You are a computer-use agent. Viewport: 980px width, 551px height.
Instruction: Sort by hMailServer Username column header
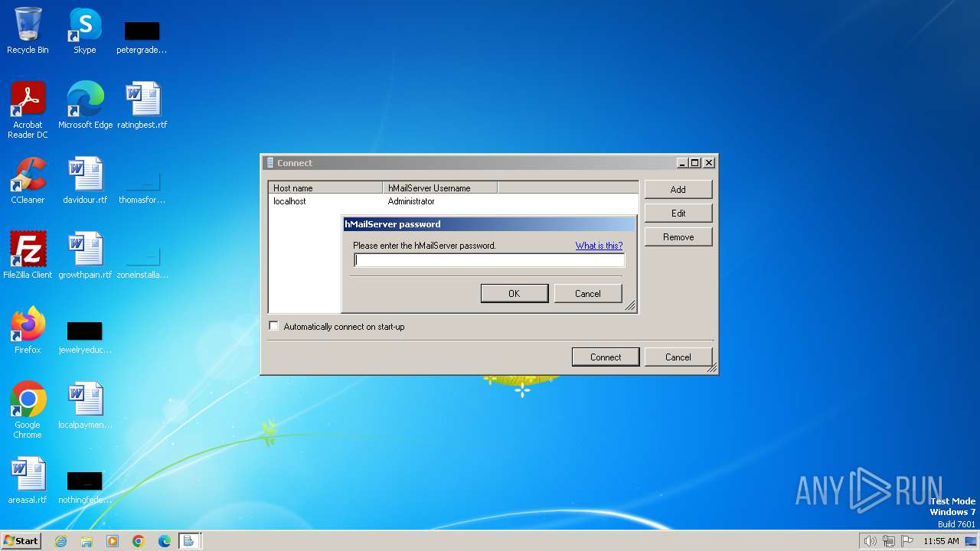point(440,187)
